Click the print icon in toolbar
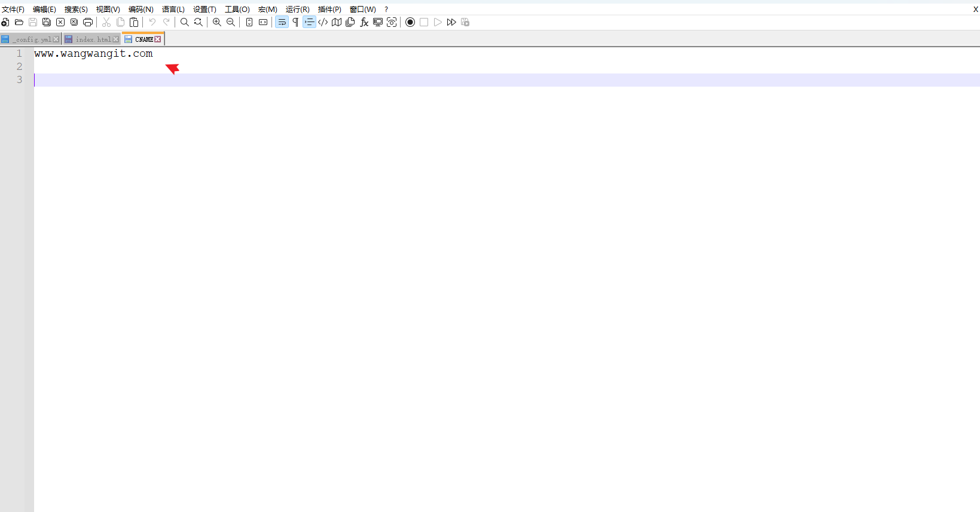Screen dimensions: 980x512 [88, 22]
